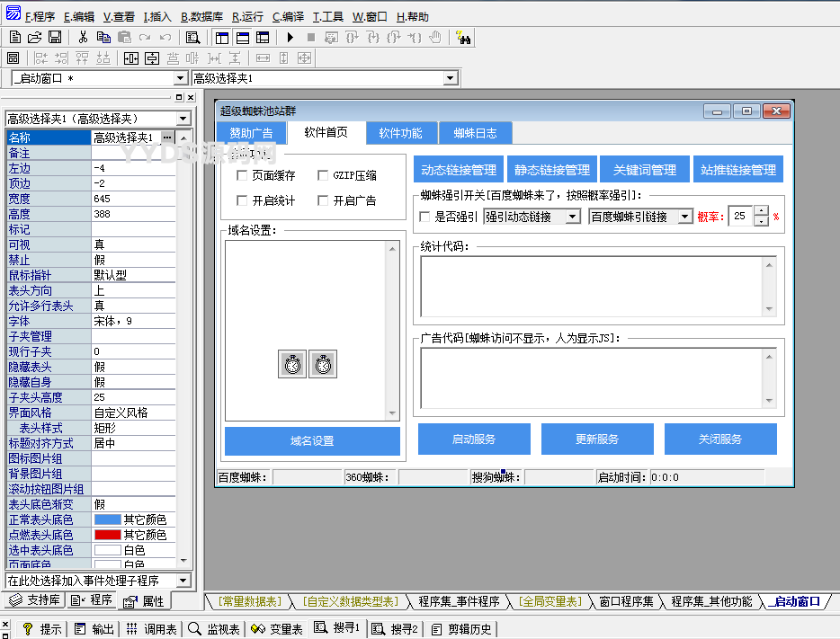The height and width of the screenshot is (639, 840).
Task: Click the Open folder toolbar icon
Action: (x=34, y=37)
